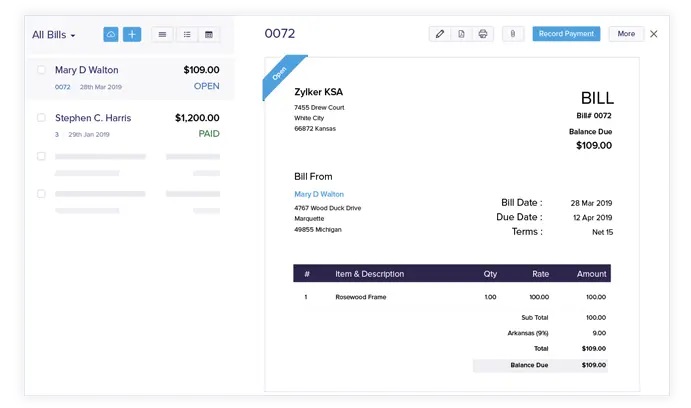Expand the More actions dropdown
The image size is (691, 408).
626,34
